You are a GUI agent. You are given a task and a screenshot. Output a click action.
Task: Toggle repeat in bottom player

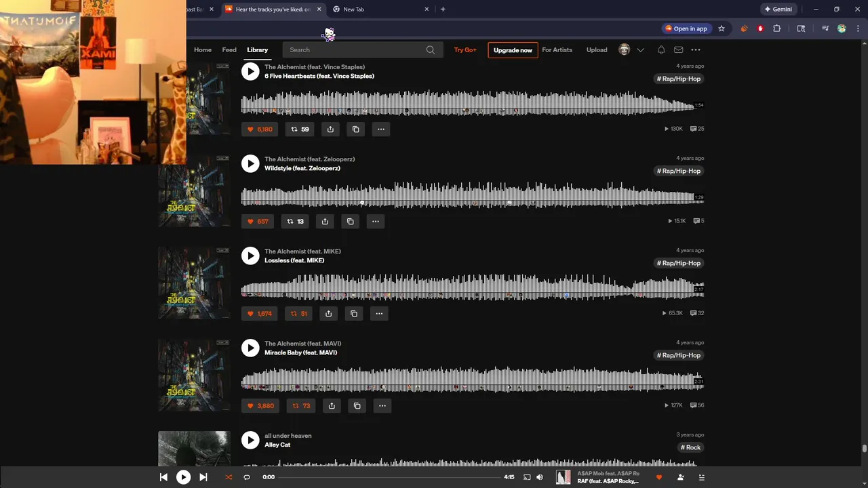point(247,477)
